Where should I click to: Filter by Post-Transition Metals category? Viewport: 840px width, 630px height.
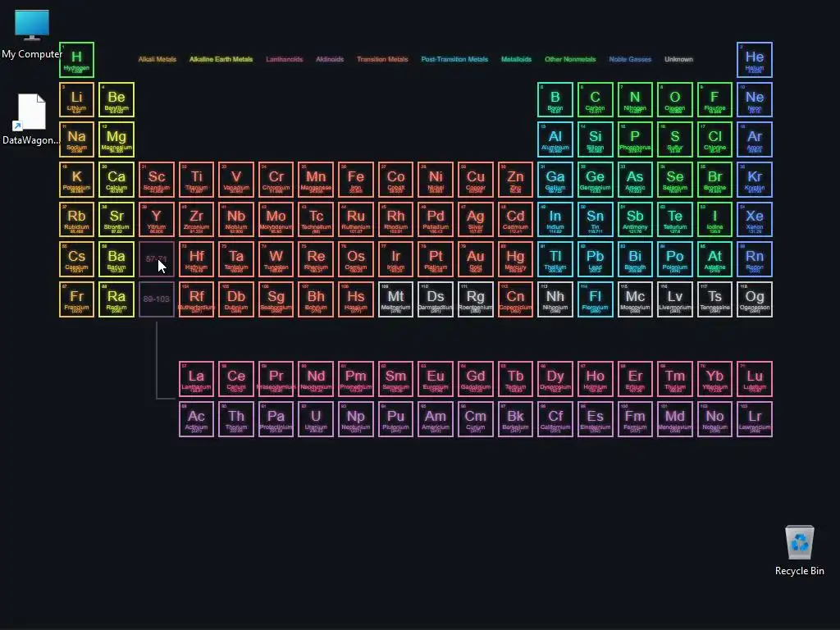(454, 59)
